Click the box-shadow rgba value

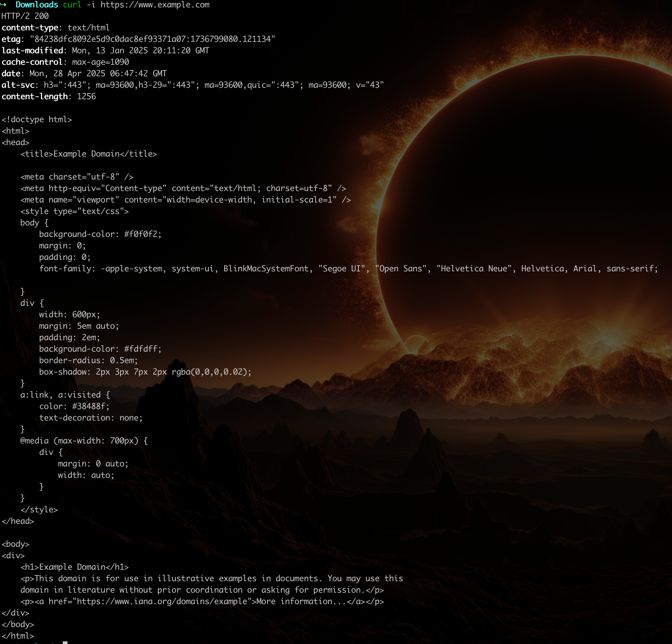point(209,372)
